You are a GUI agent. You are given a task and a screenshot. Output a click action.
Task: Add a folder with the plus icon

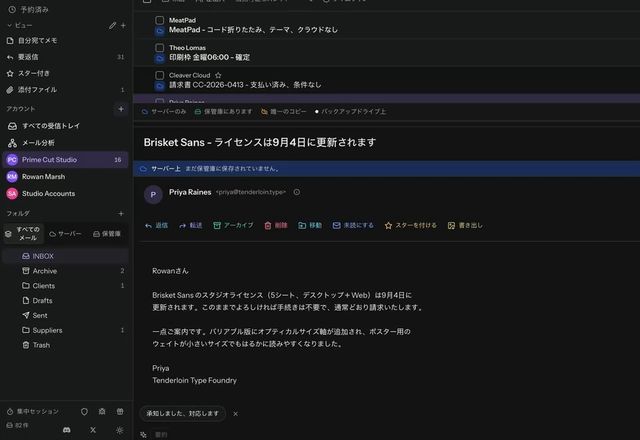coord(121,213)
